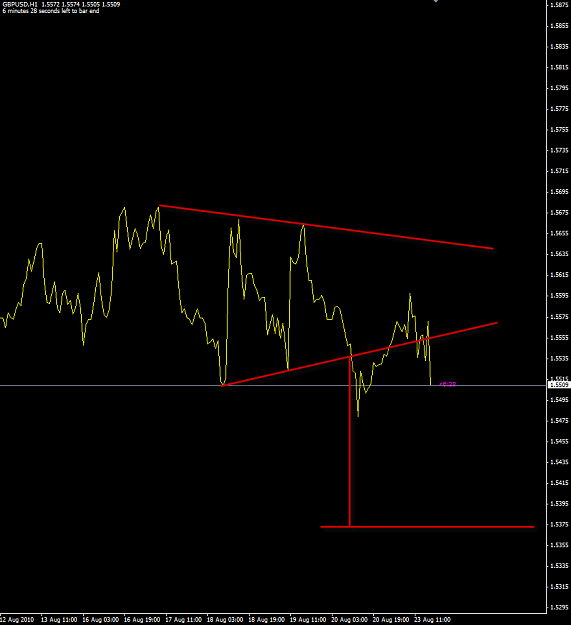The width and height of the screenshot is (571, 625).
Task: Click the 1.5695 price on the axis
Action: click(x=559, y=192)
